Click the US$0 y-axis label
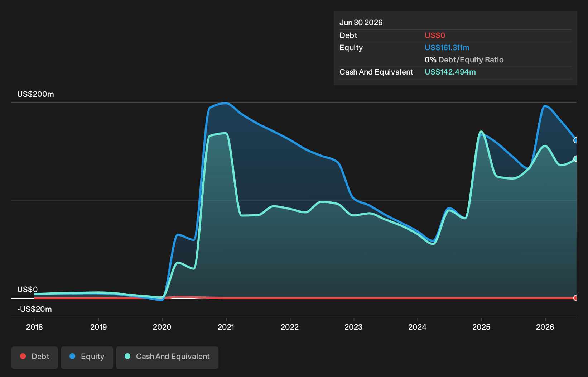 pyautogui.click(x=28, y=290)
